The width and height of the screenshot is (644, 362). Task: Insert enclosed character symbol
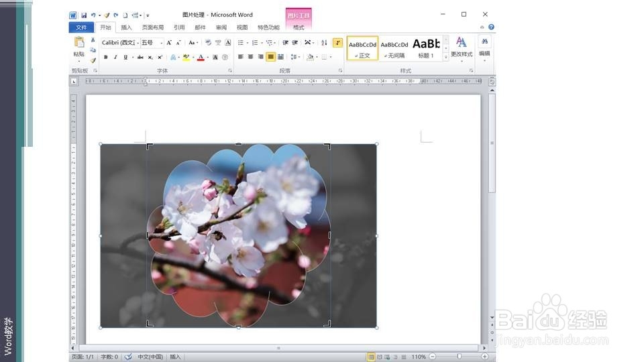point(225,57)
